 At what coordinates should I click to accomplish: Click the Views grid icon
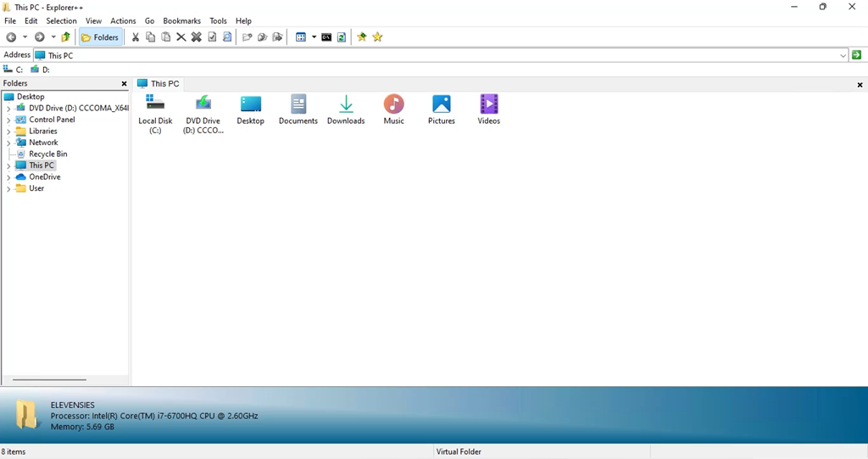(x=301, y=37)
